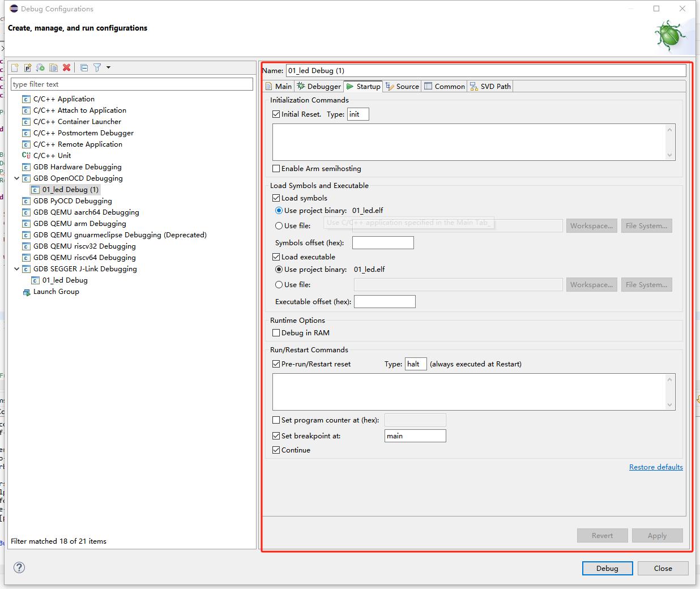Select Use project binary for executable
700x589 pixels.
tap(279, 269)
